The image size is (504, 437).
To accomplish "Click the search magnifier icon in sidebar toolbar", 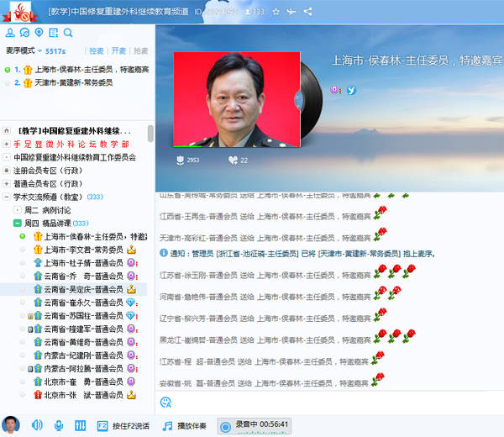I will [x=68, y=33].
